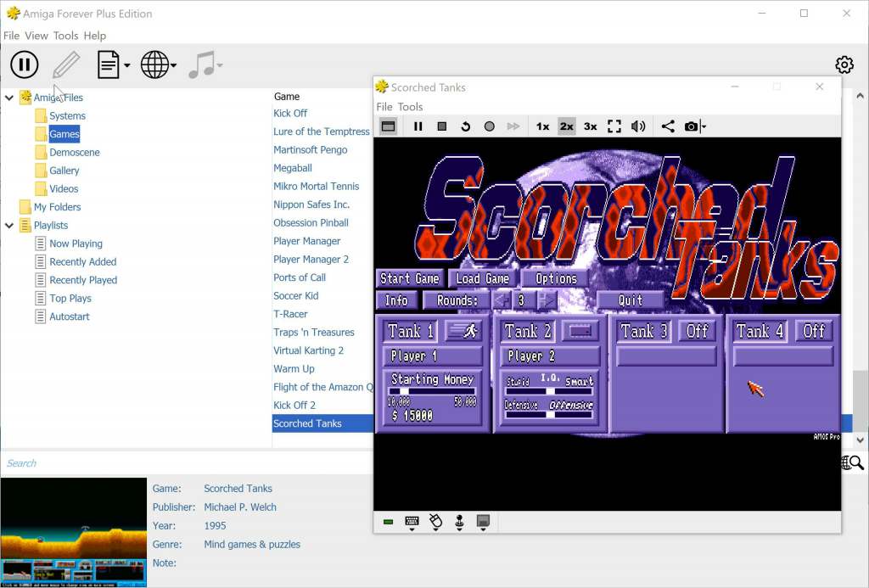Screen dimensions: 869x588
Task: Set display scale to 1x
Action: point(542,126)
